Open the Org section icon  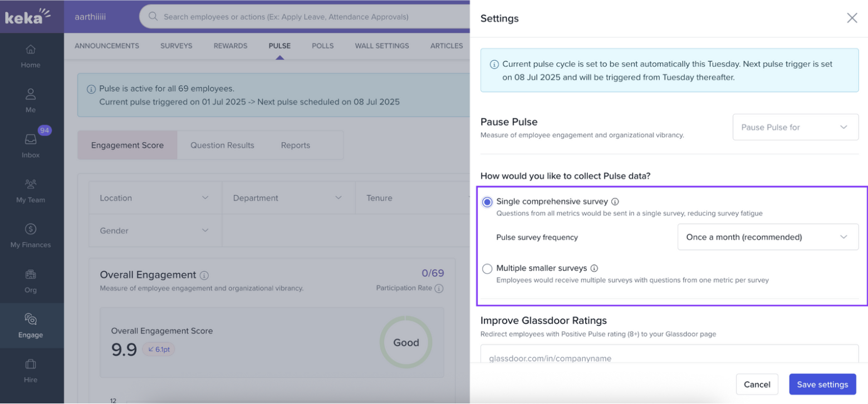pyautogui.click(x=31, y=280)
